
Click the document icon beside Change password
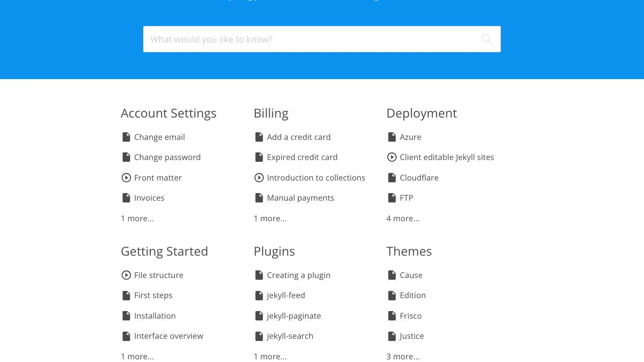coord(126,157)
